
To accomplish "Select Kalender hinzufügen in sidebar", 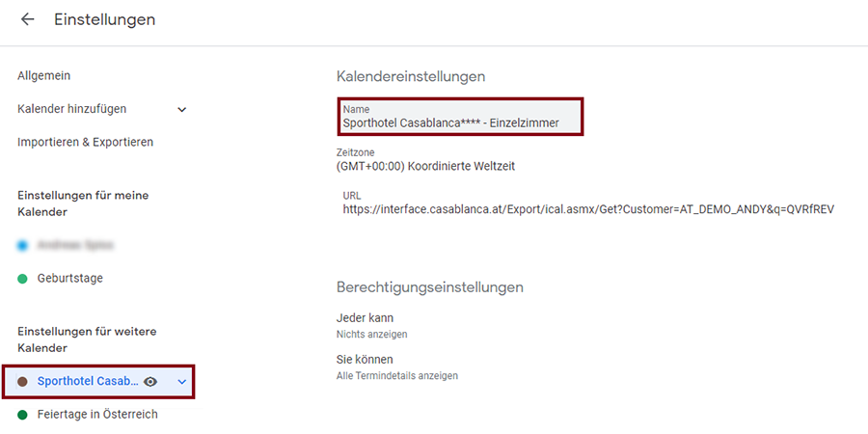I will point(71,109).
